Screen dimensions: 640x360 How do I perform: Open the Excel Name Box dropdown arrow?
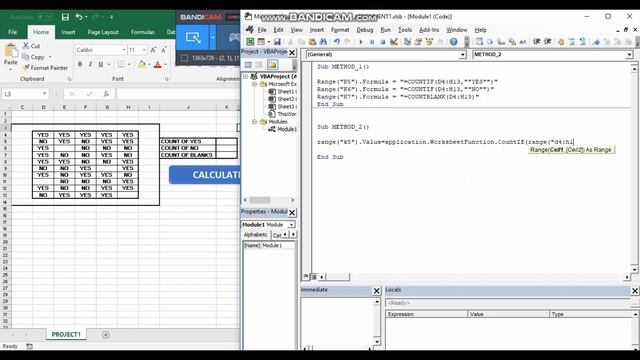click(x=44, y=94)
